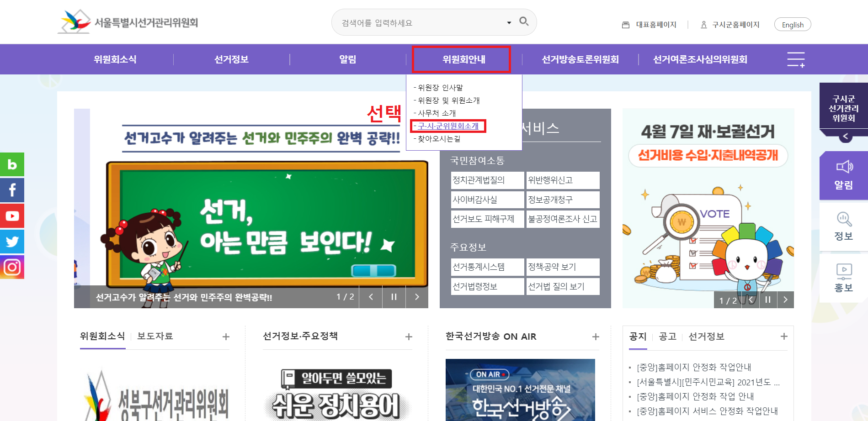Expand more 선거정보·주요정책 items with plus icon
This screenshot has height=421, width=868.
click(409, 337)
